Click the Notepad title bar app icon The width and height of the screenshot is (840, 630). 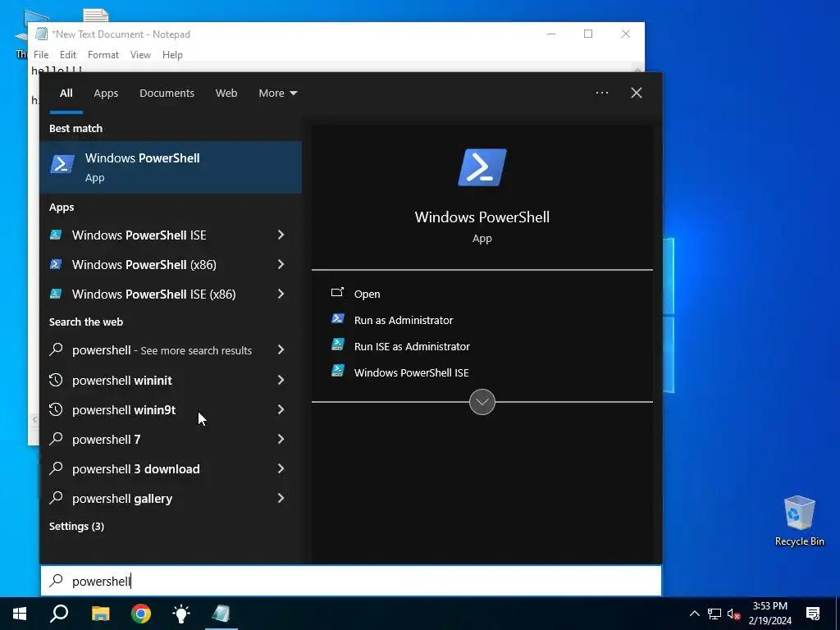tap(41, 34)
